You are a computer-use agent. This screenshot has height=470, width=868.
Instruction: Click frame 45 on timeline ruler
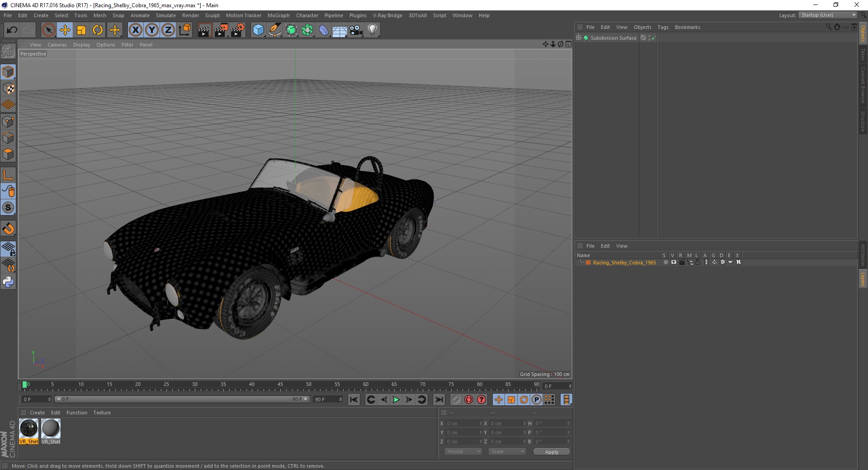[x=280, y=385]
